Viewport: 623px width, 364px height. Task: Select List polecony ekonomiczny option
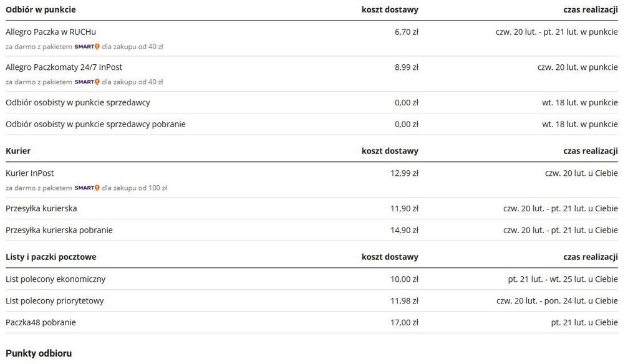(x=56, y=279)
